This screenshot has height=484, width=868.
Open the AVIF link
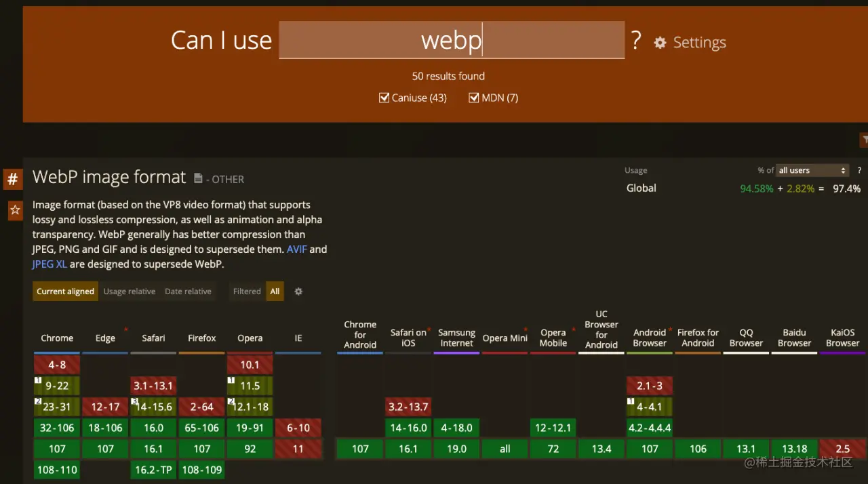296,249
